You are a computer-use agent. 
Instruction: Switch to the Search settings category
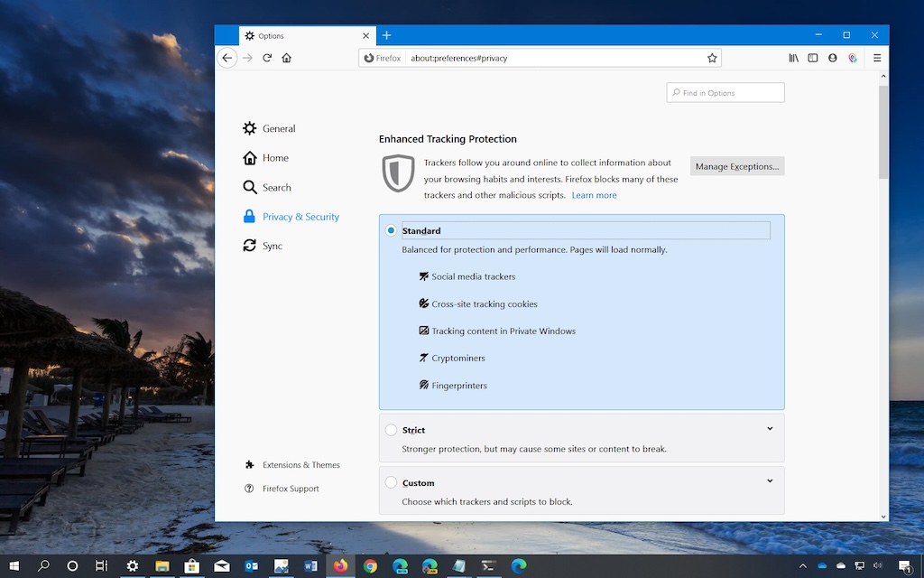click(276, 187)
